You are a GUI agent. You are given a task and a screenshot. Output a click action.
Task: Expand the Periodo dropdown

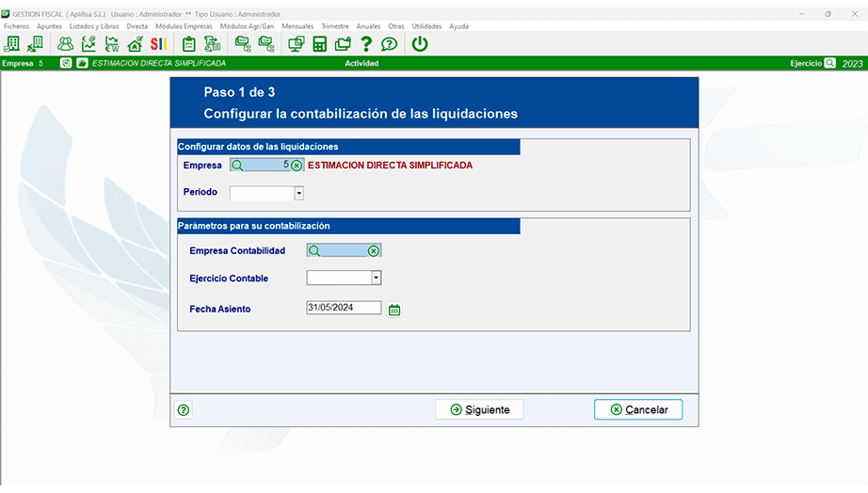tap(299, 193)
